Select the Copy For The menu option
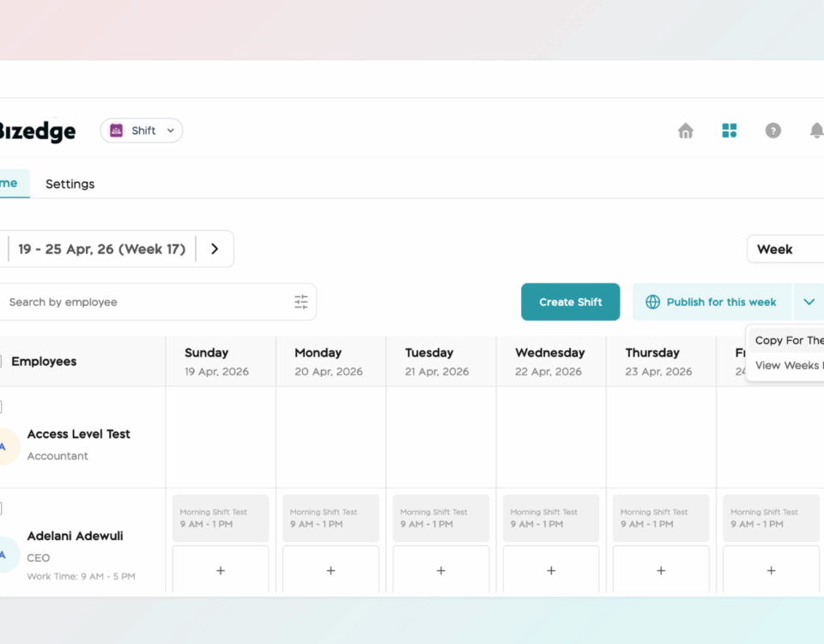The width and height of the screenshot is (824, 644). point(788,340)
